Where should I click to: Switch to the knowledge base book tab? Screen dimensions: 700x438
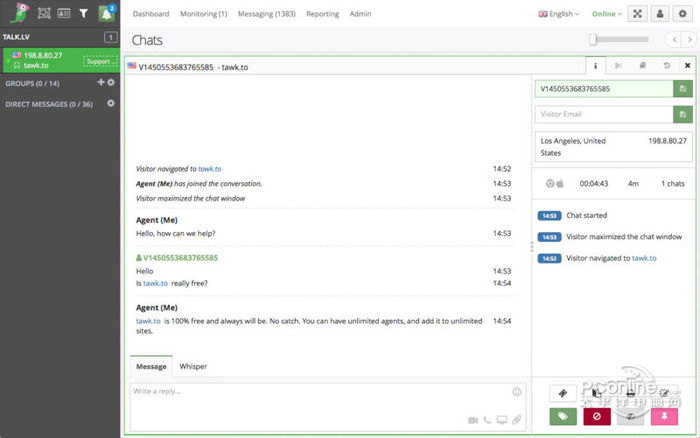tap(642, 66)
